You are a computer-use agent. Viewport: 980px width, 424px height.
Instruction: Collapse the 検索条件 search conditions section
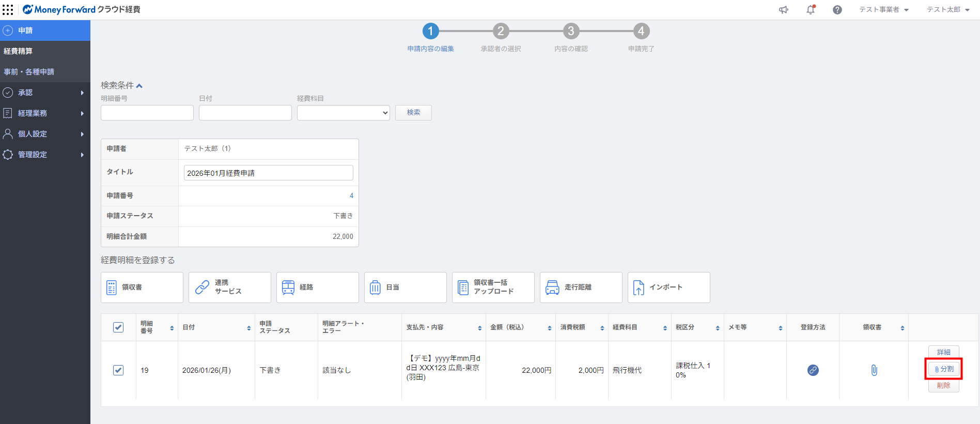(x=121, y=85)
